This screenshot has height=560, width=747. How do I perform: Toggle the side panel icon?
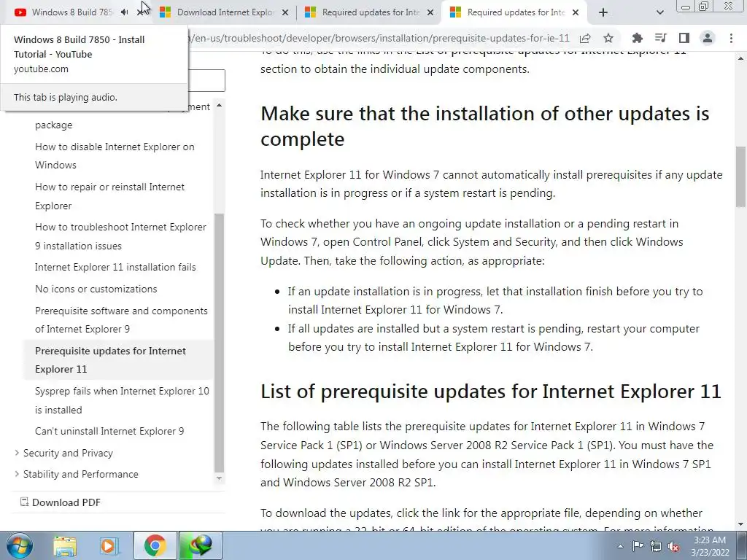tap(684, 38)
